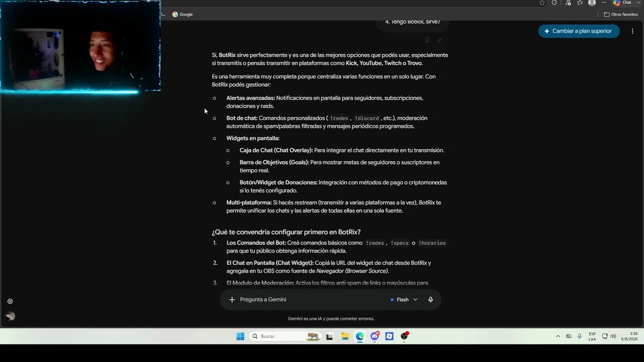
Task: Click the plus attach button in prompt box
Action: (x=232, y=300)
